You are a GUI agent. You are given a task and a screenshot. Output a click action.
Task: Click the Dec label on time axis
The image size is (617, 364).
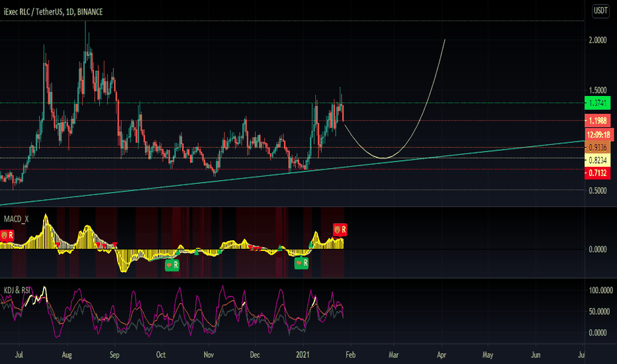coord(255,355)
